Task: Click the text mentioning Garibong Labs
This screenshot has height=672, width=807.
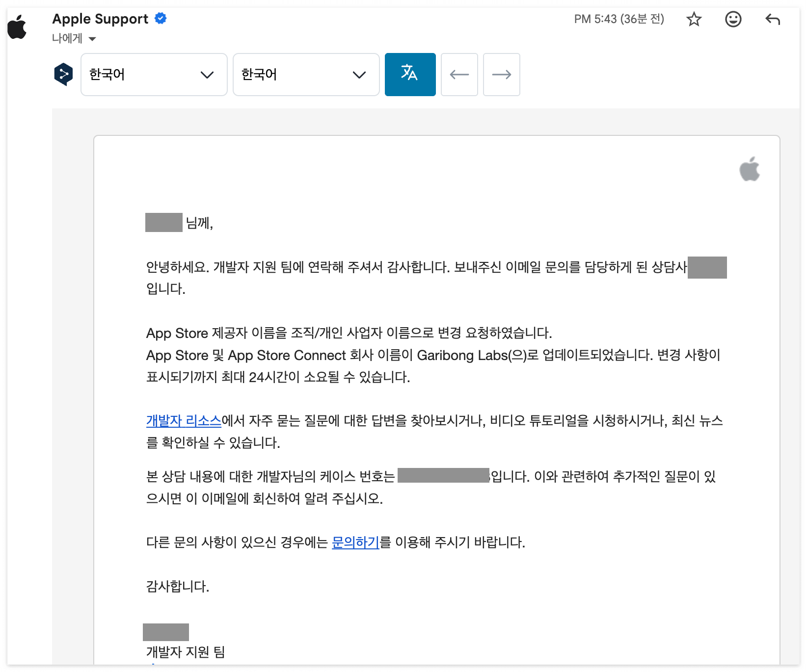Action: (x=433, y=355)
